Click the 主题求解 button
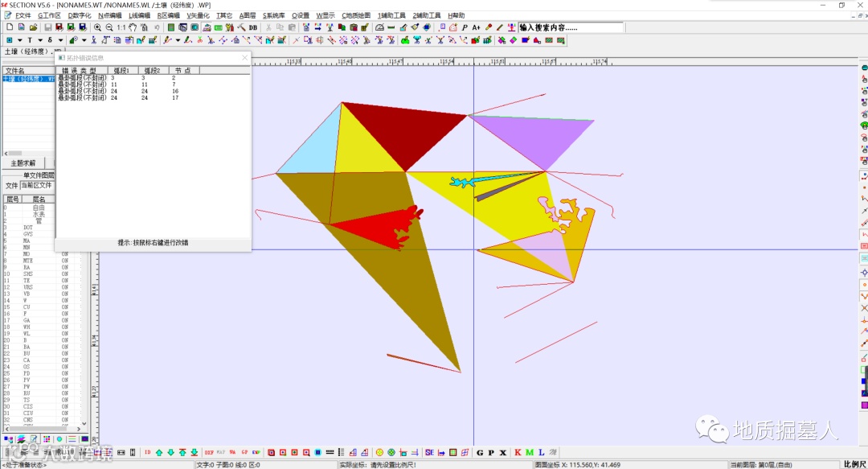Screen dimensions: 868x469 pos(23,163)
